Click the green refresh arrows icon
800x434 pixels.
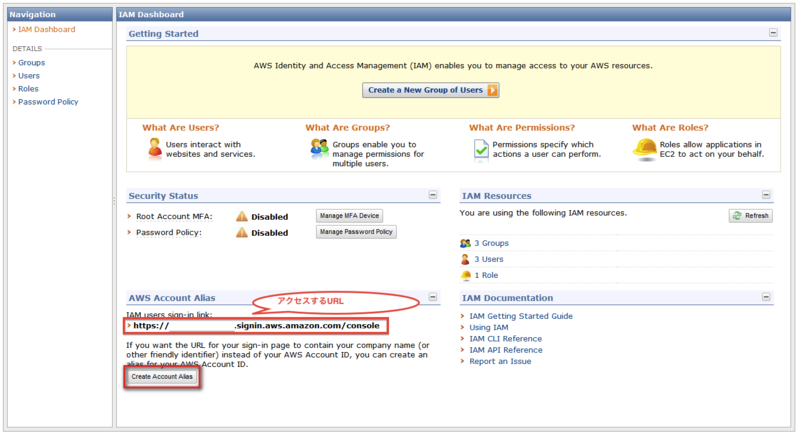[x=737, y=216]
